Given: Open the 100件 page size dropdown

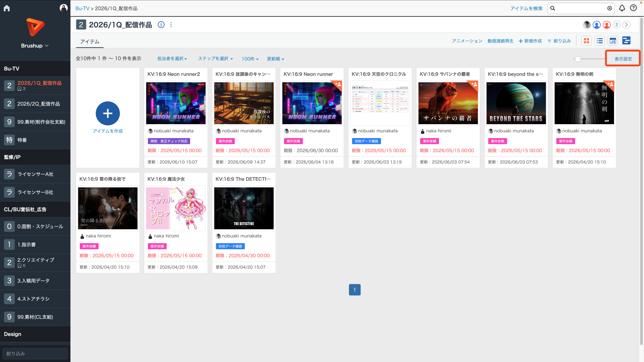Looking at the screenshot, I should coord(250,59).
